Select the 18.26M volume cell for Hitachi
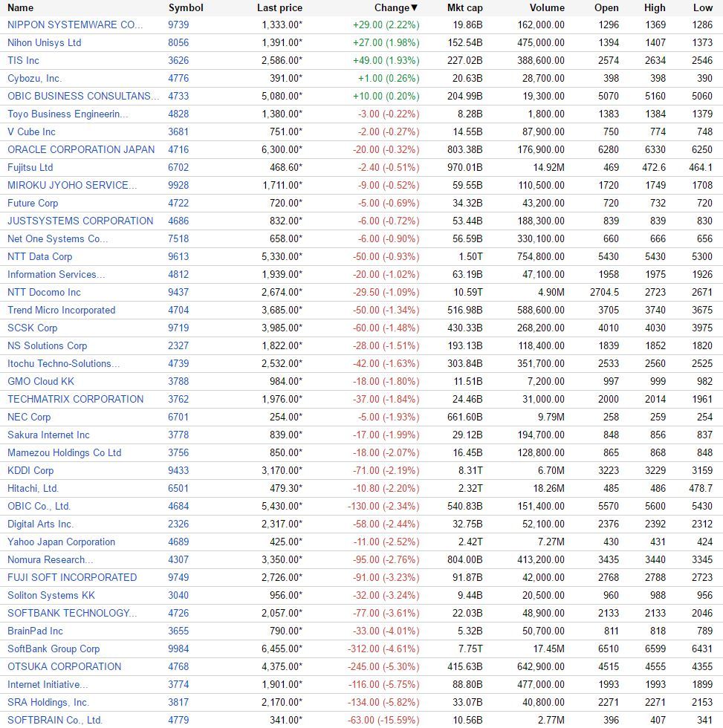 [x=551, y=489]
